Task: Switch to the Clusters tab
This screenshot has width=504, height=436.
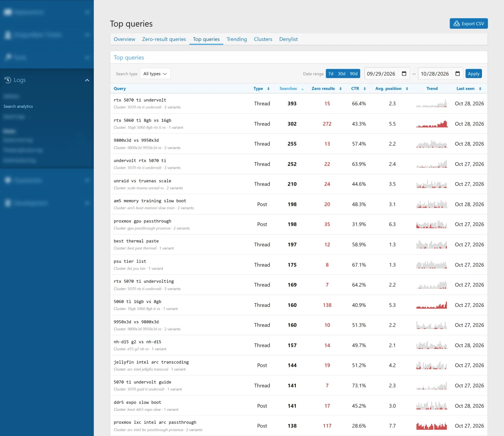Action: coord(263,39)
